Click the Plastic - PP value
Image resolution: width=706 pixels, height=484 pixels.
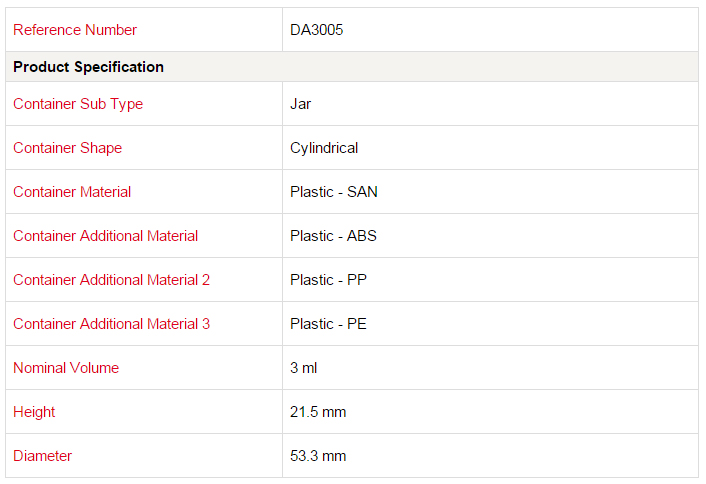tap(328, 280)
